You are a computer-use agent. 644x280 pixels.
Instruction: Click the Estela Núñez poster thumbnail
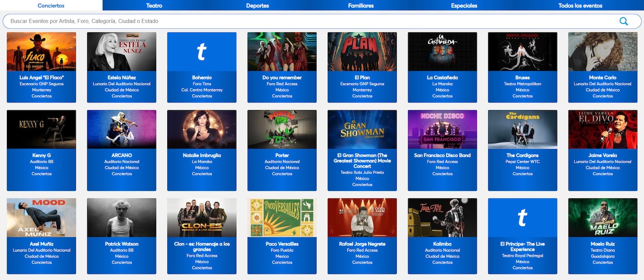pos(122,51)
